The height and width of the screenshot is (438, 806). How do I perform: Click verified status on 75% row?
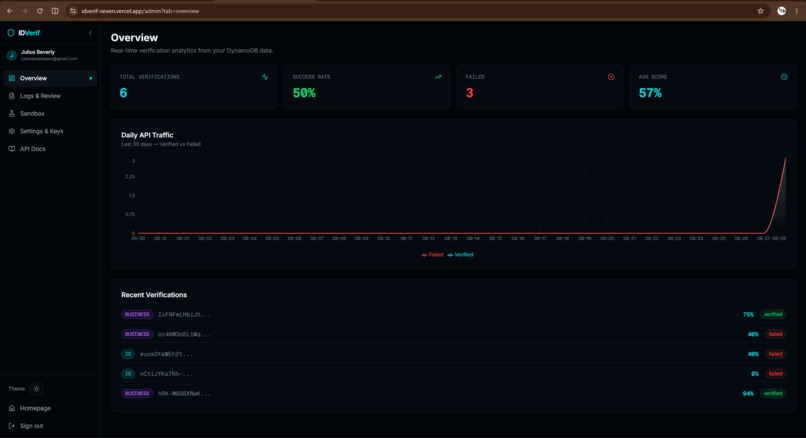click(773, 315)
